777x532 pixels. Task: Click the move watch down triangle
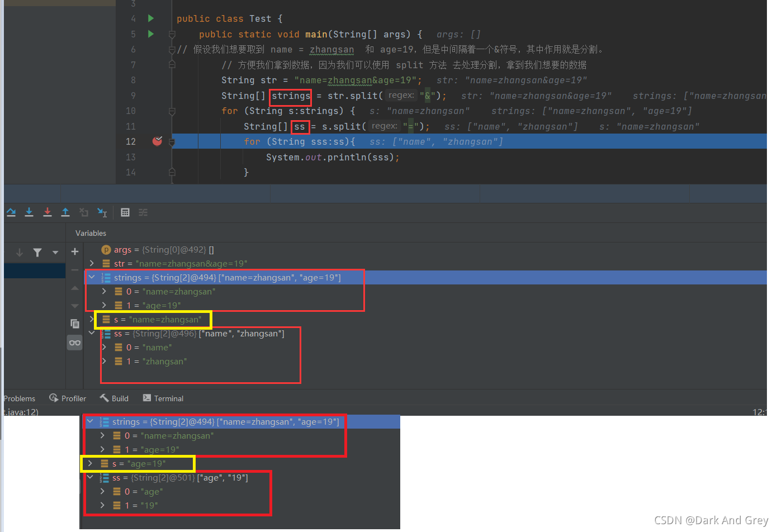75,306
